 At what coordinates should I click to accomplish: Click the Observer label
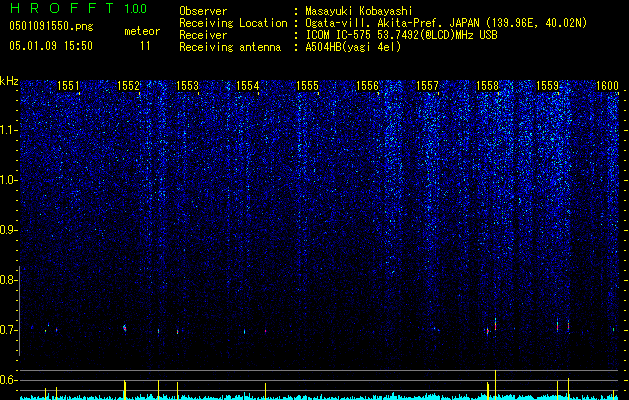pos(203,11)
